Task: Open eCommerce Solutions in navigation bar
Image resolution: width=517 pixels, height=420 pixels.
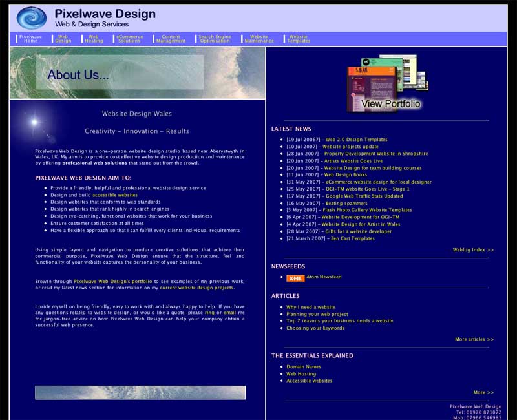Action: 129,39
